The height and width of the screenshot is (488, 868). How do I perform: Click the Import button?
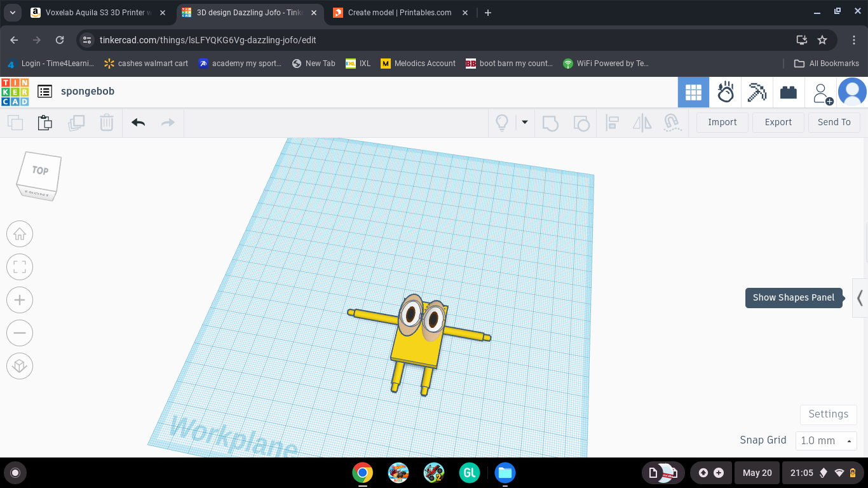tap(722, 122)
